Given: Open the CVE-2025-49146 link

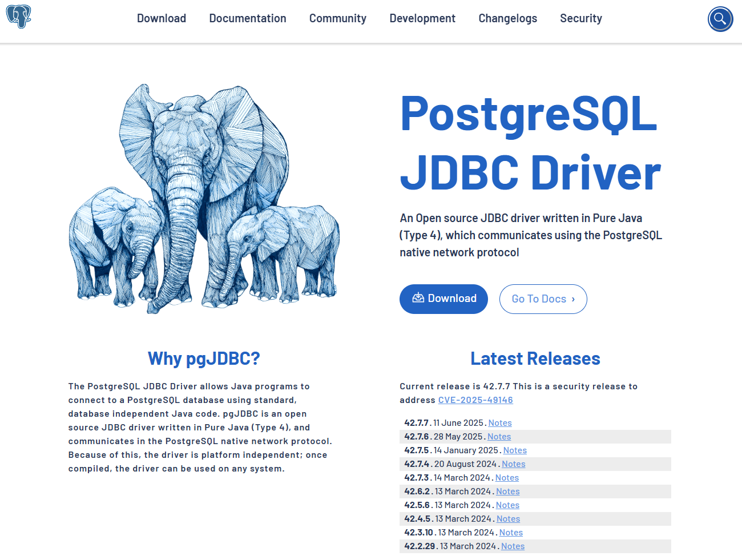Looking at the screenshot, I should point(475,400).
